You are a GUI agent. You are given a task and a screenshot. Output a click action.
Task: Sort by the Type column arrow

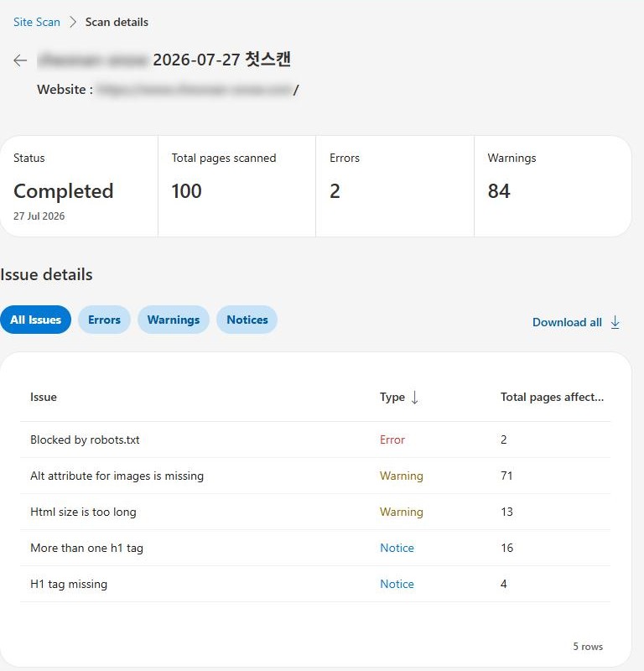[x=414, y=397]
